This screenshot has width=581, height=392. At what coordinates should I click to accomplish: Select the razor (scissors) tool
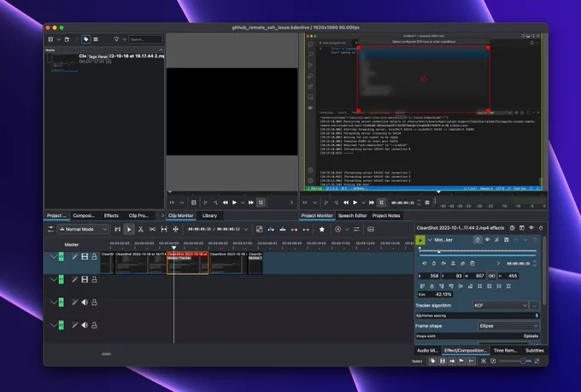click(x=141, y=230)
